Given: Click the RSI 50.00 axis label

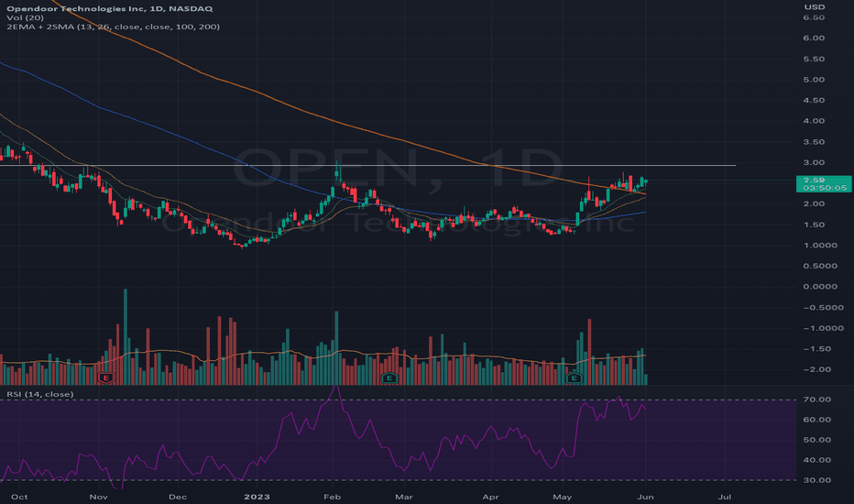Looking at the screenshot, I should click(x=817, y=440).
